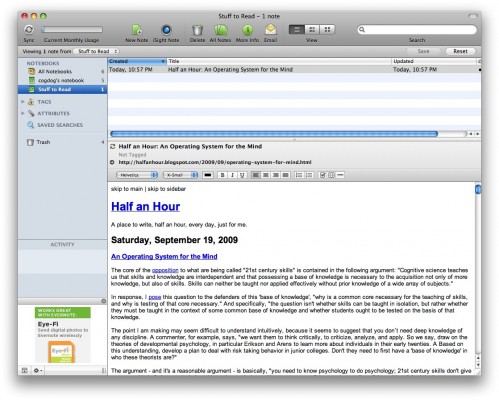Expand the TAGS section

[x=23, y=102]
